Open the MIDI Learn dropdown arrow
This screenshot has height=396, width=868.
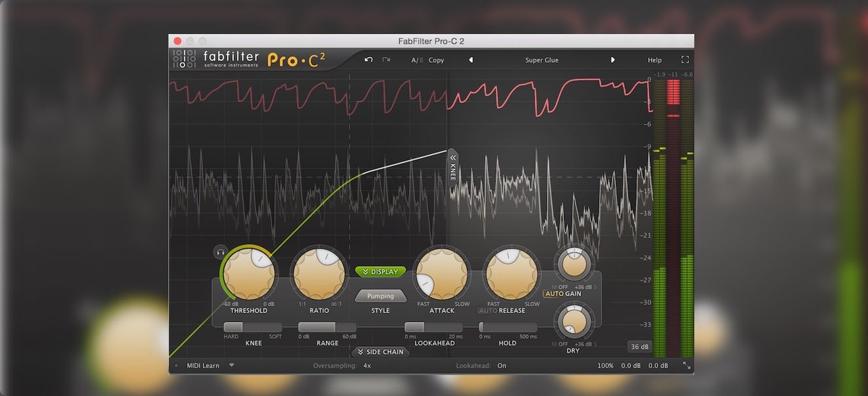click(x=231, y=365)
